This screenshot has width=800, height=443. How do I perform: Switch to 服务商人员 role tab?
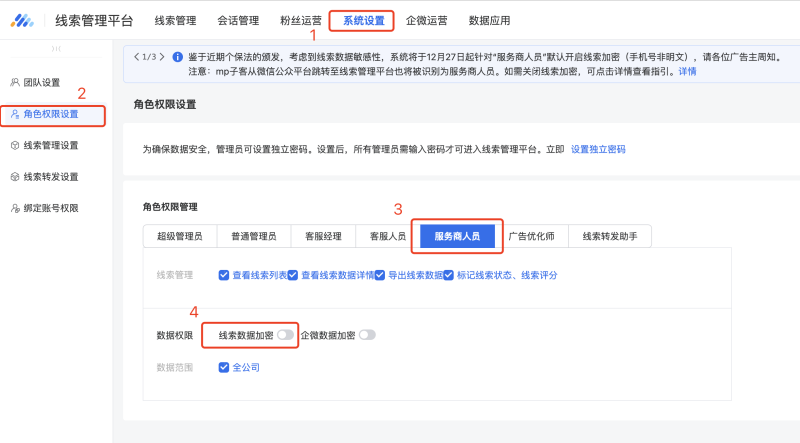pyautogui.click(x=457, y=236)
